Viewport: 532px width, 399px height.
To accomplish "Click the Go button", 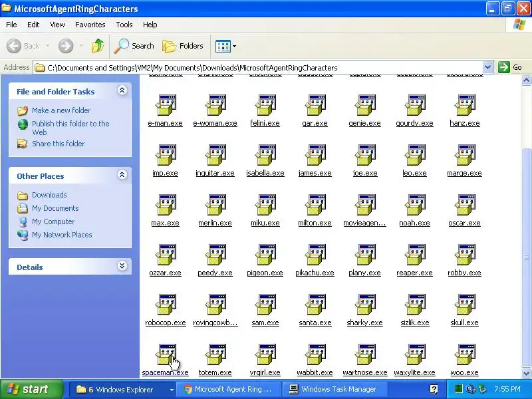I will 510,67.
